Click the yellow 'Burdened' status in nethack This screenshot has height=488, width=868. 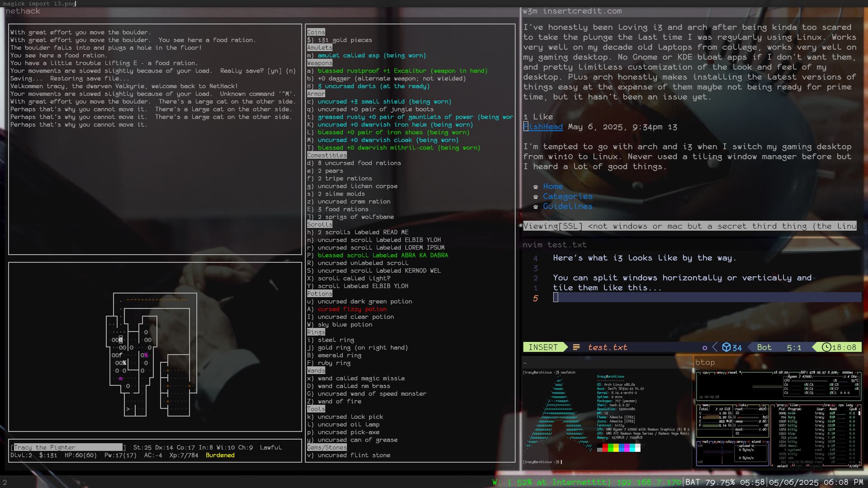click(x=220, y=455)
